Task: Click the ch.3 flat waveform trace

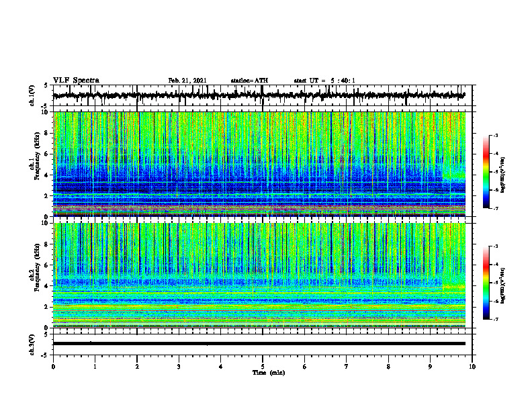Action: 259,344
